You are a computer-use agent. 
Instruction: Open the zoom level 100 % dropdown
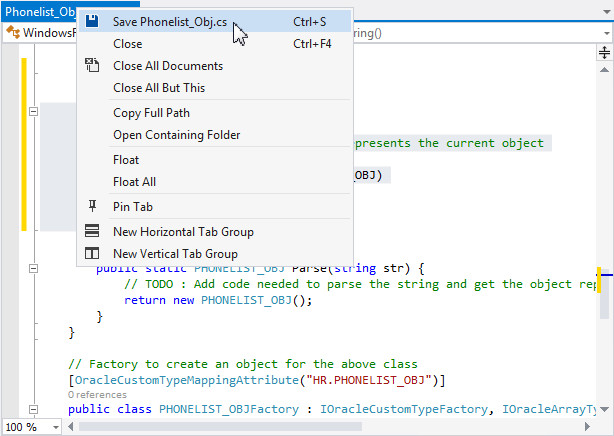56,427
